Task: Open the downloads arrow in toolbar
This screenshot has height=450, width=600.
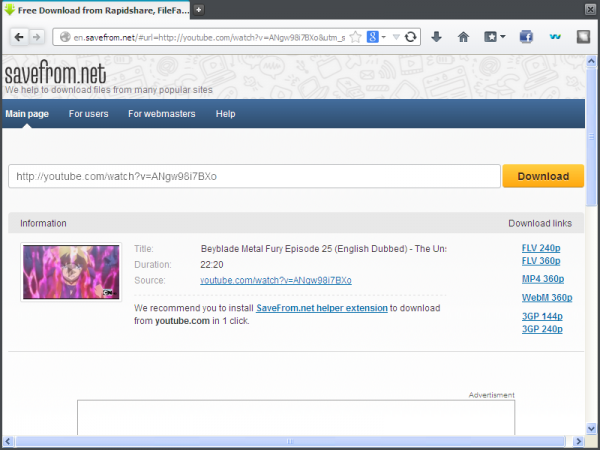Action: coord(436,37)
